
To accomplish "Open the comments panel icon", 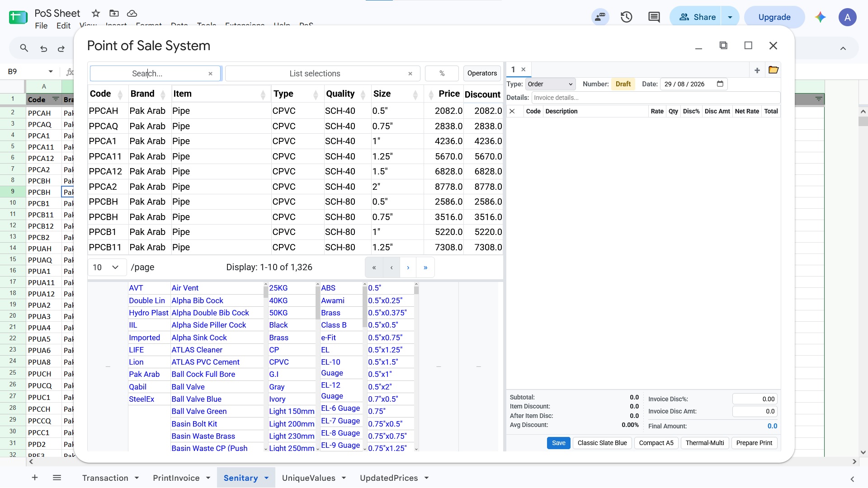I will [654, 17].
